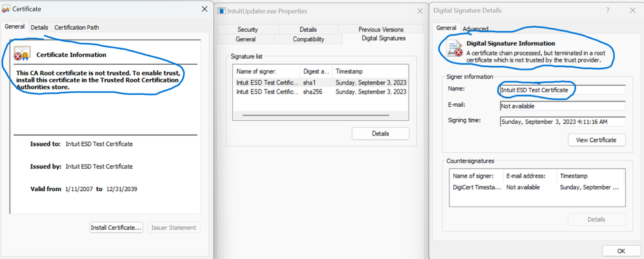Click the Certificate Information heading
This screenshot has width=644, height=259.
(72, 55)
